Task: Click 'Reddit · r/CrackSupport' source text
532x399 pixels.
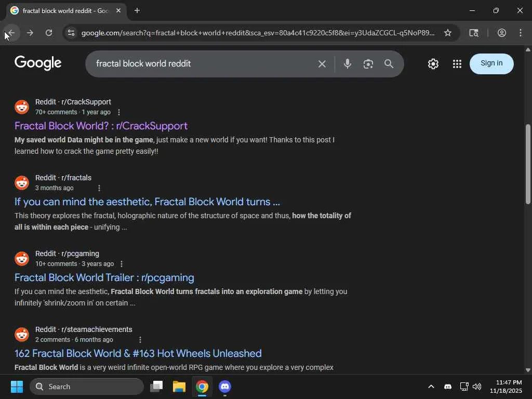Action: click(x=73, y=102)
